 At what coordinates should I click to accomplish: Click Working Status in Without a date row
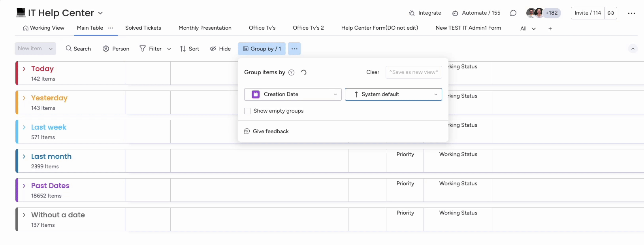(458, 213)
